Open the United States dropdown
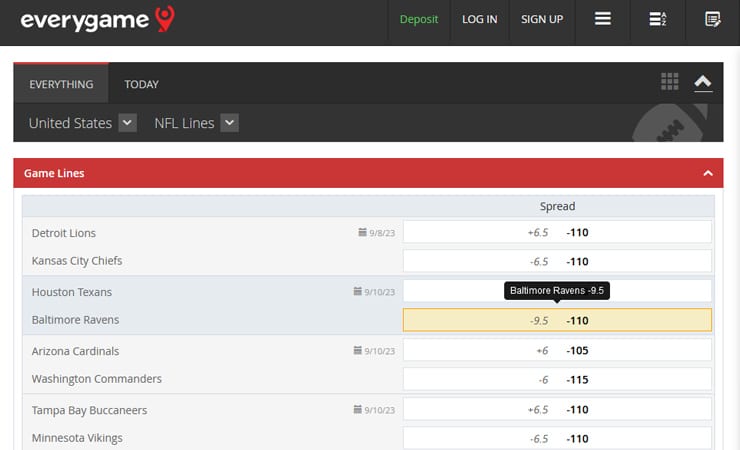The image size is (740, 450). tap(127, 123)
